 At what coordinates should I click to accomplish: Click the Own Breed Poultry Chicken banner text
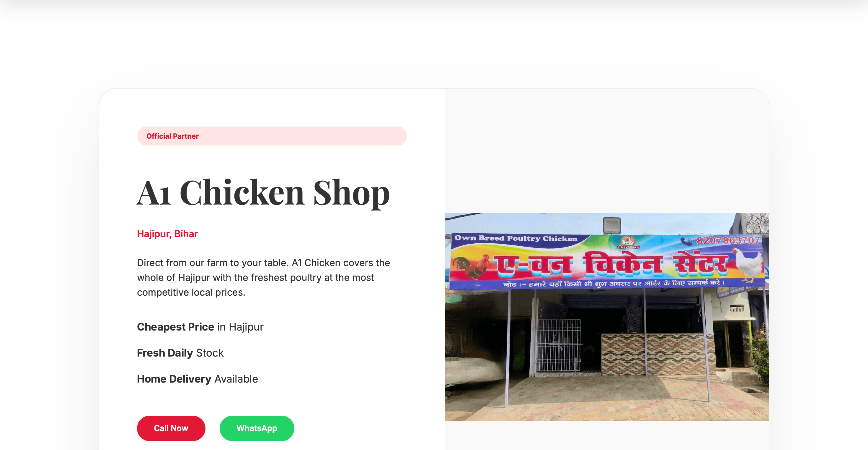pyautogui.click(x=515, y=238)
